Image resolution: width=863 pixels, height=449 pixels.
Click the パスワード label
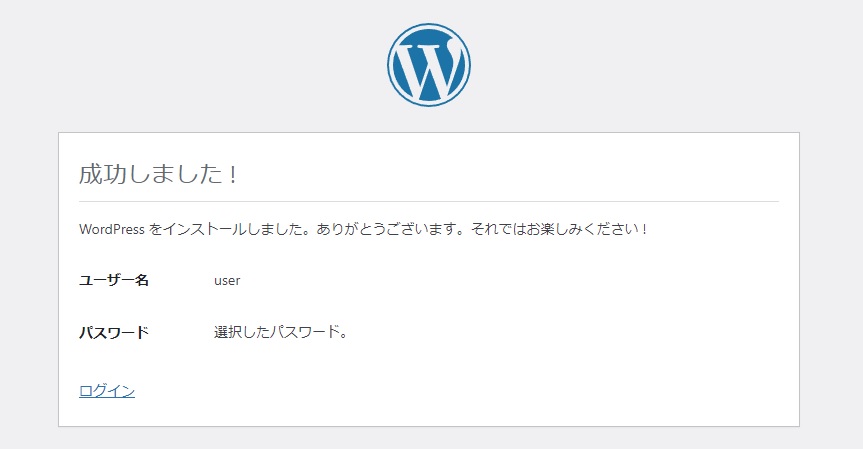pyautogui.click(x=113, y=333)
